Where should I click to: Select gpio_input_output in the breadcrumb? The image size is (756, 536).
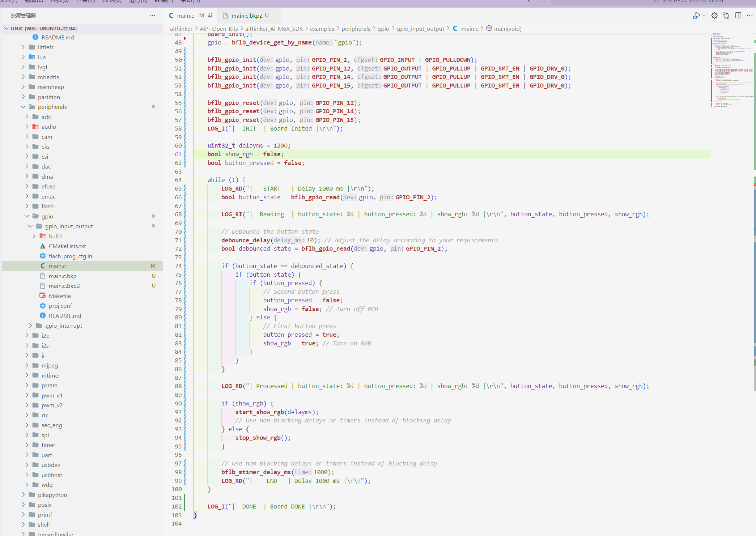click(x=420, y=29)
